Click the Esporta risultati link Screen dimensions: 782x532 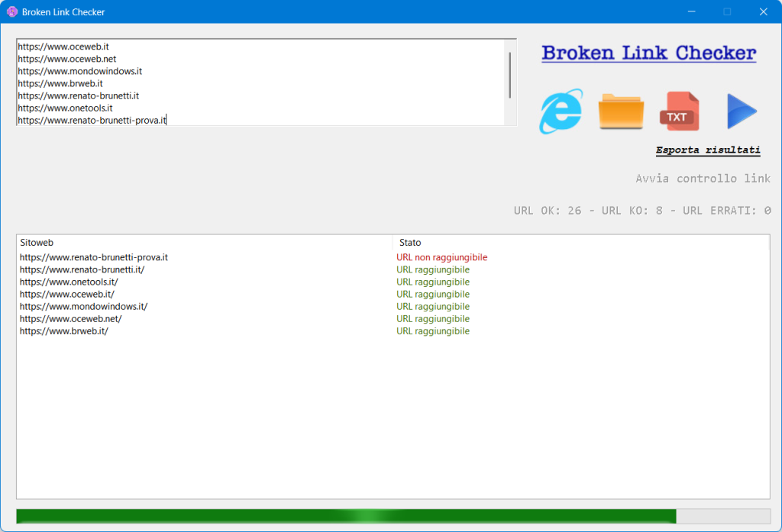[x=707, y=150]
